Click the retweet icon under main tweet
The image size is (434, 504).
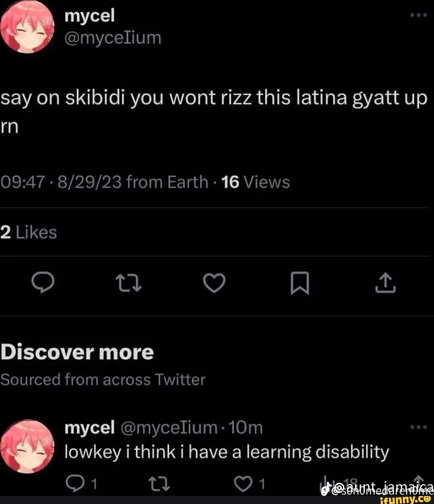128,284
